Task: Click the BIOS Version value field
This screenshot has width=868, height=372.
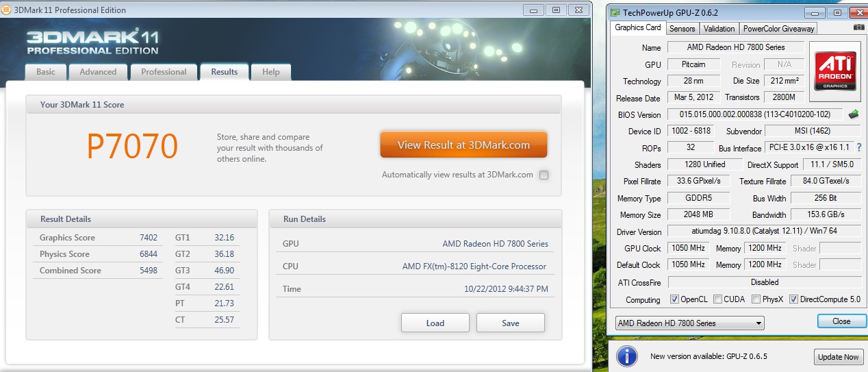Action: tap(754, 114)
